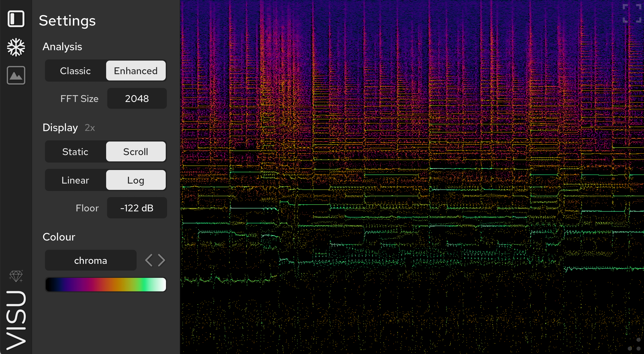Click the FFT Size label
This screenshot has width=644, height=354.
click(x=79, y=99)
